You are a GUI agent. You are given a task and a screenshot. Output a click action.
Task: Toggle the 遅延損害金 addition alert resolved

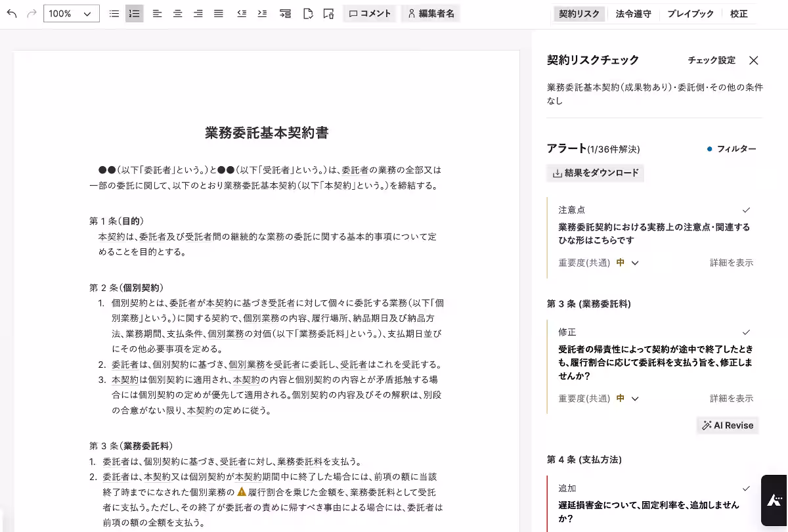746,488
